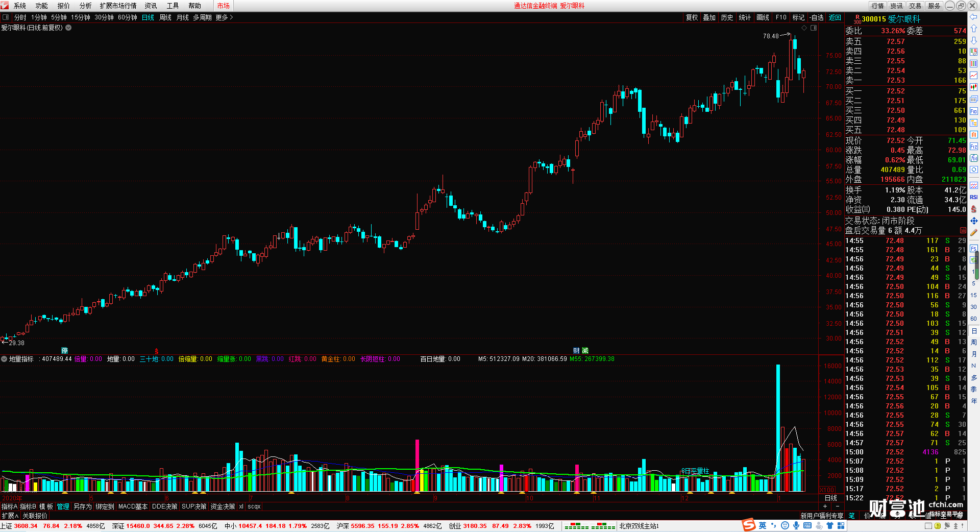The height and width of the screenshot is (532, 980).
Task: Switch chart to 月线 period
Action: coord(183,17)
